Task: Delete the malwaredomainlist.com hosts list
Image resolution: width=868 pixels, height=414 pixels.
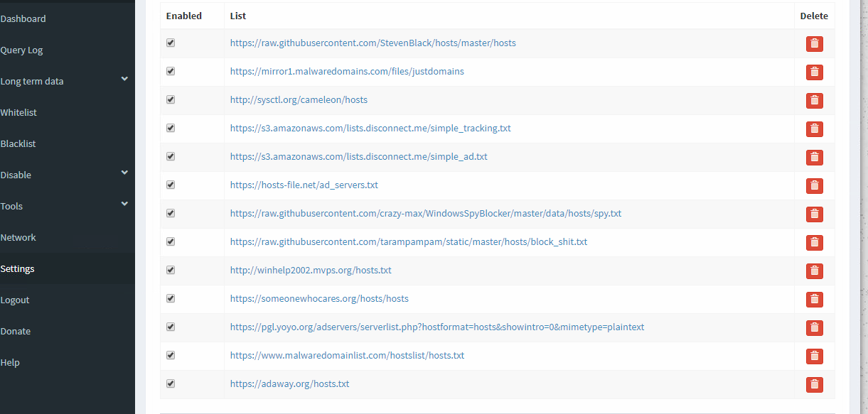Action: point(814,356)
